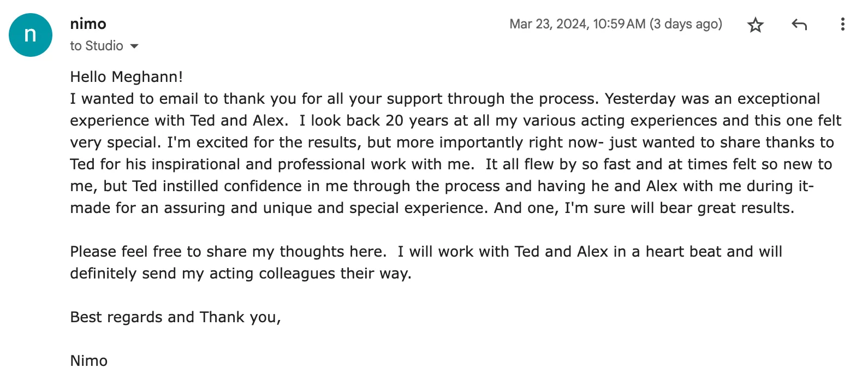Screen dimensions: 868x391
Task: Open the three-dot More options menu
Action: coord(842,25)
